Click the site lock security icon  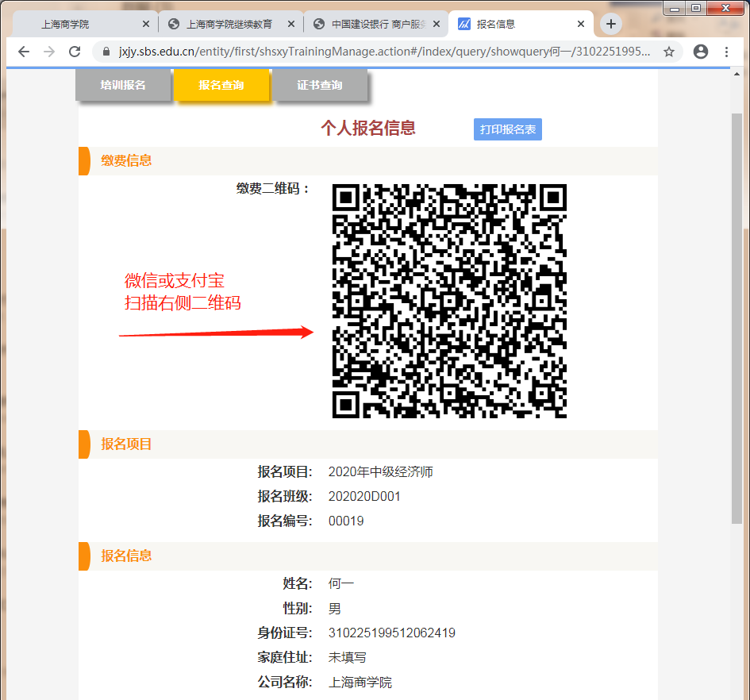click(106, 52)
